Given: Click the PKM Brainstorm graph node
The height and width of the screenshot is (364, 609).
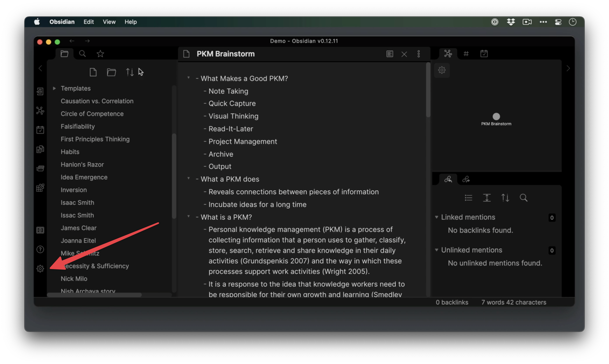Looking at the screenshot, I should tap(496, 116).
